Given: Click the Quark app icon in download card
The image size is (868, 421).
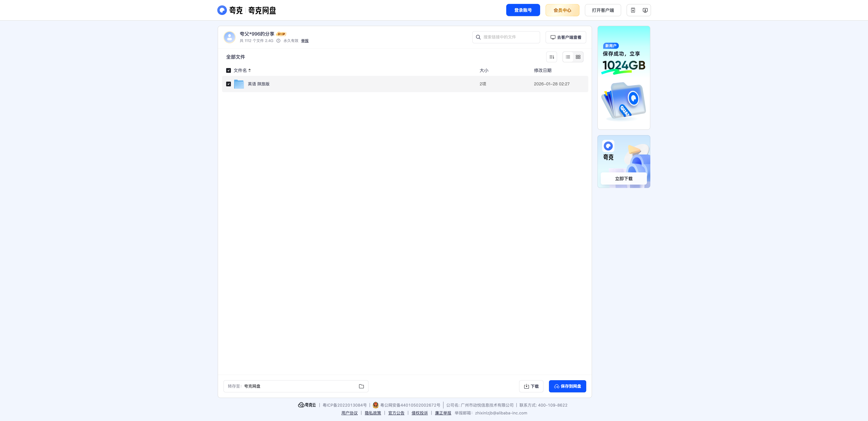Looking at the screenshot, I should 608,146.
